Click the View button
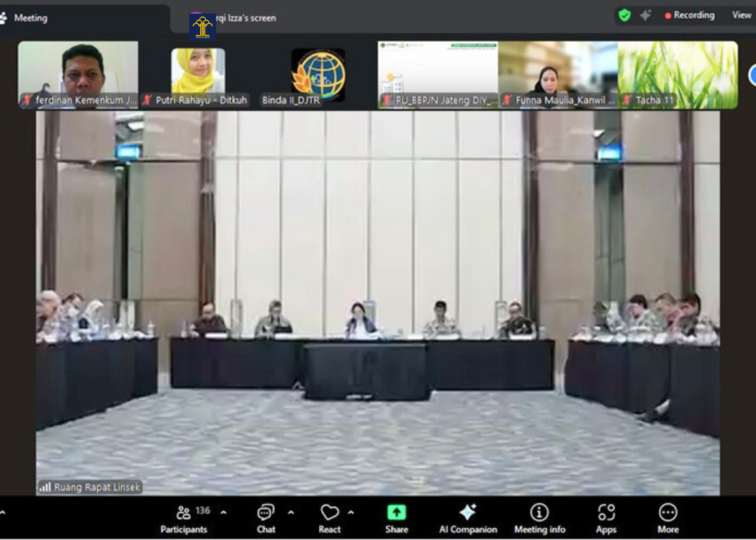 click(x=742, y=15)
